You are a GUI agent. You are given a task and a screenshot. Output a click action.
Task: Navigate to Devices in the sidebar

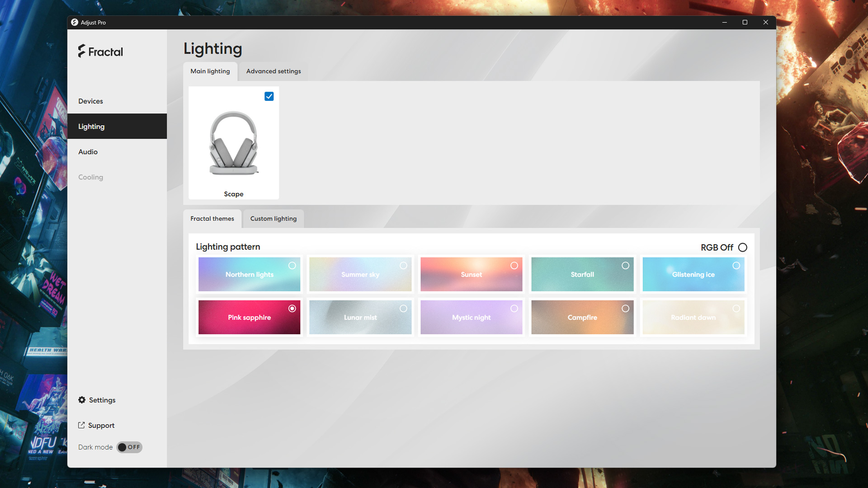(x=90, y=101)
